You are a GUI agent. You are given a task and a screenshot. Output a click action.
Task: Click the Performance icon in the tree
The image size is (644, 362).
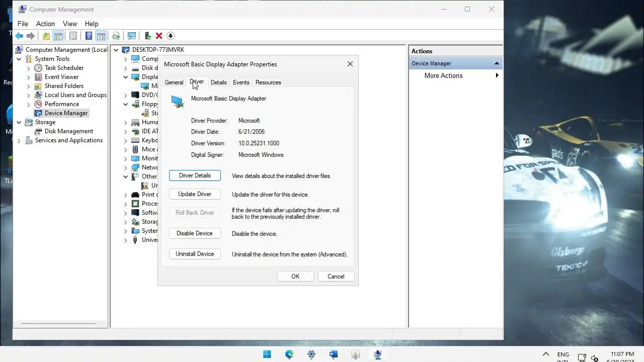pyautogui.click(x=38, y=104)
